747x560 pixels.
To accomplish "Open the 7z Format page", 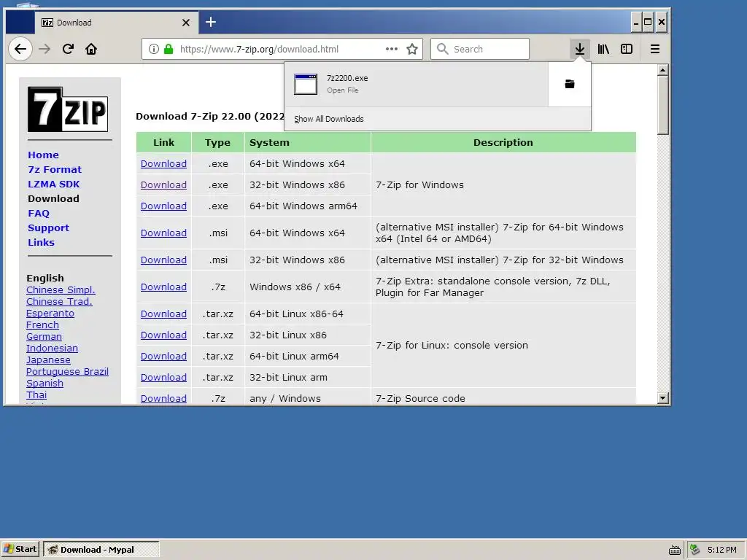I will [x=55, y=169].
